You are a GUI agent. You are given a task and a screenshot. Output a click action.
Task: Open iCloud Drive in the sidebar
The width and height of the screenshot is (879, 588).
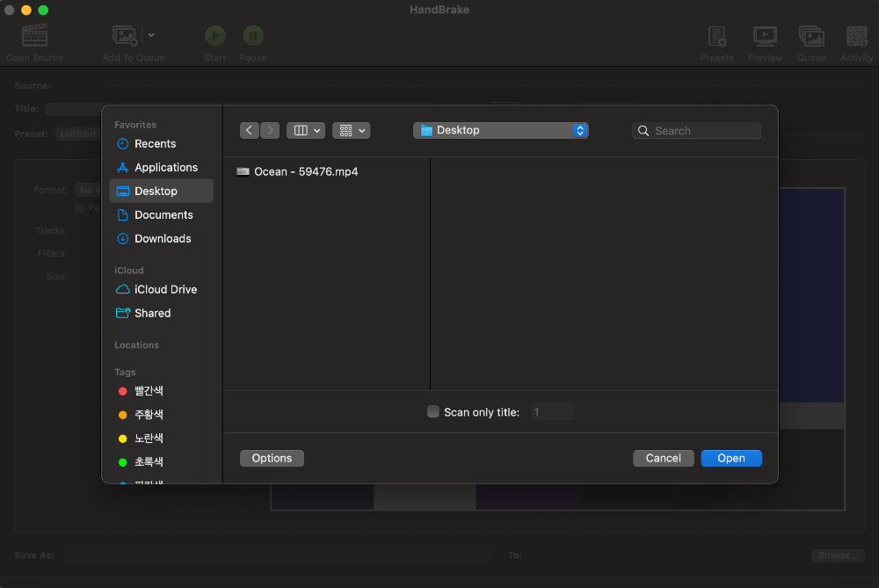coord(162,289)
